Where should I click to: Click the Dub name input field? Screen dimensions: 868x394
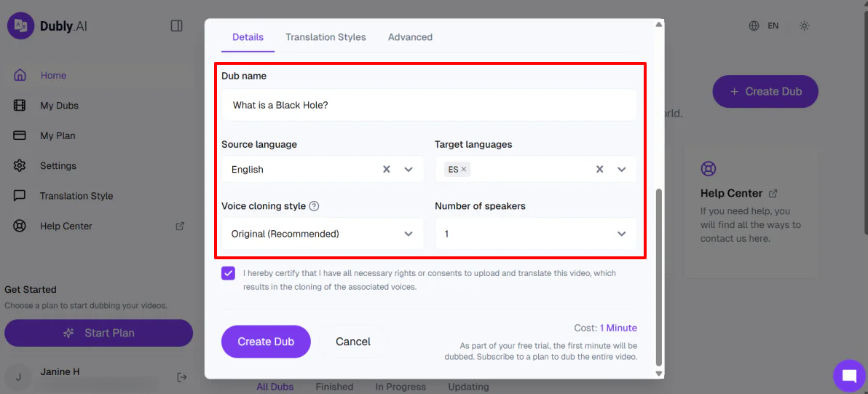point(429,105)
